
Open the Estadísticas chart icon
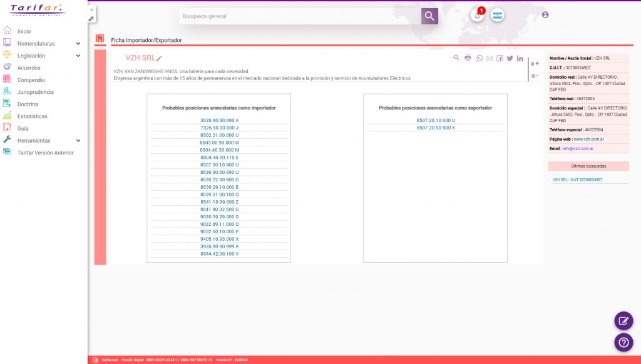[x=7, y=116]
